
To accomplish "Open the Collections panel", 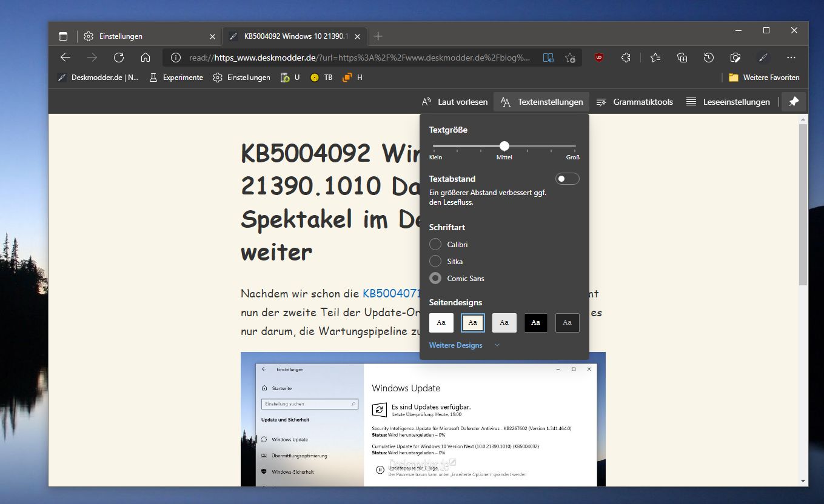I will pyautogui.click(x=682, y=58).
